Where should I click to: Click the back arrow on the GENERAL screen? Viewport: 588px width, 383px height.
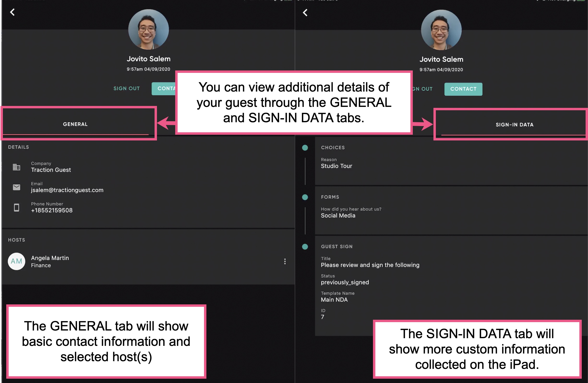[x=12, y=12]
